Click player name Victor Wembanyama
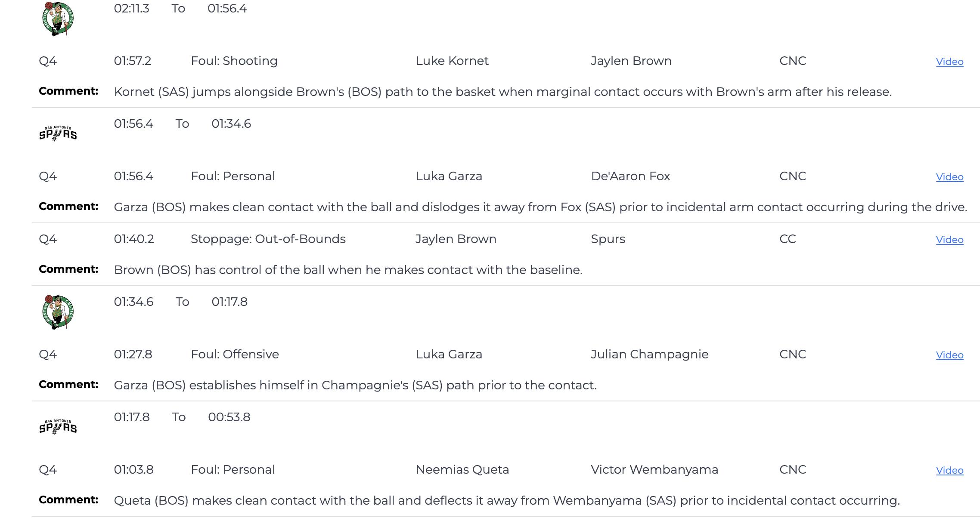 [x=654, y=469]
